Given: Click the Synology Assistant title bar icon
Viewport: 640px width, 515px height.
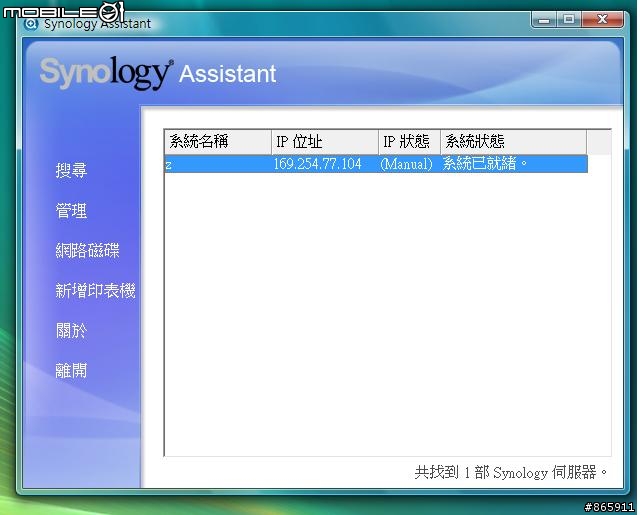Looking at the screenshot, I should click(x=31, y=24).
